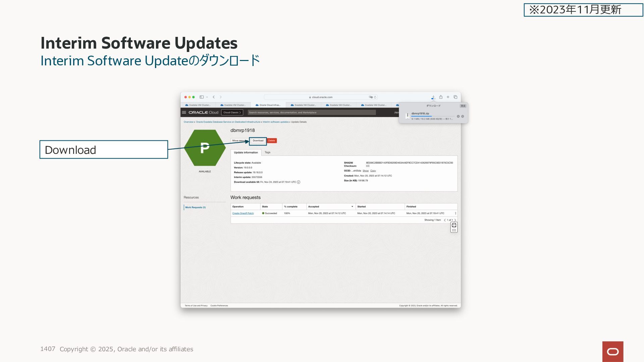
Task: Open a new tab with plus icon
Action: pyautogui.click(x=448, y=97)
